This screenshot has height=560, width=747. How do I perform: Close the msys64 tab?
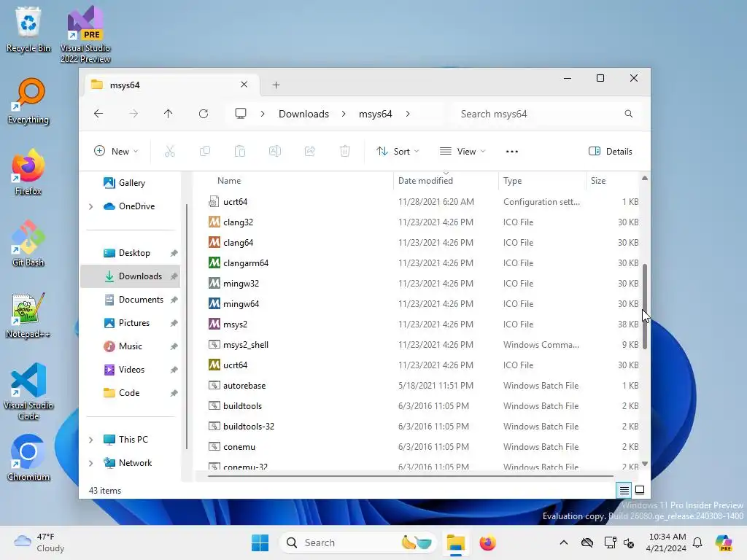point(244,85)
